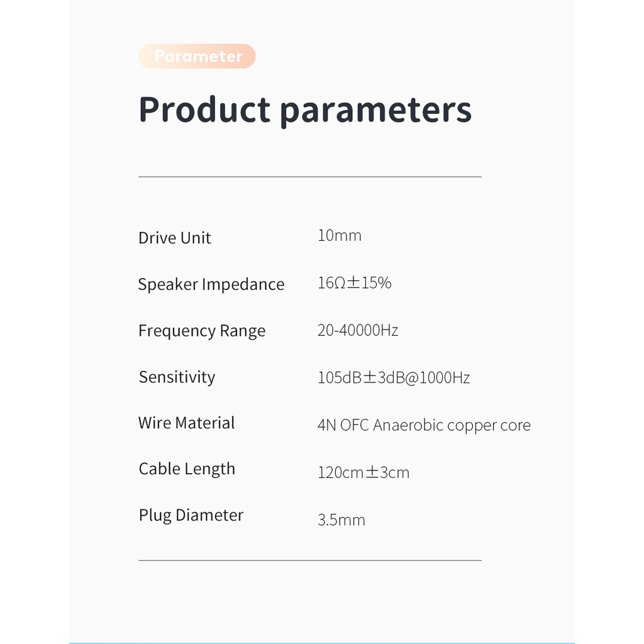The image size is (644, 644).
Task: Select the Cable Length label
Action: pos(187,469)
